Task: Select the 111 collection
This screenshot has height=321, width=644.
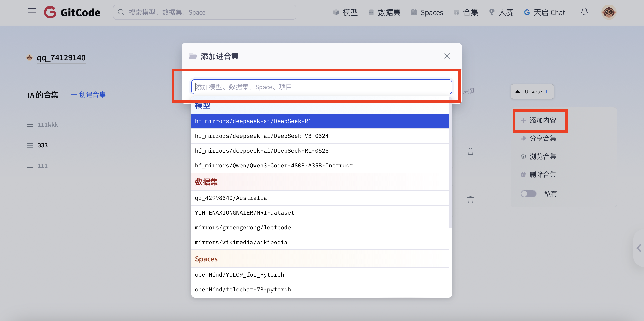Action: pyautogui.click(x=42, y=166)
